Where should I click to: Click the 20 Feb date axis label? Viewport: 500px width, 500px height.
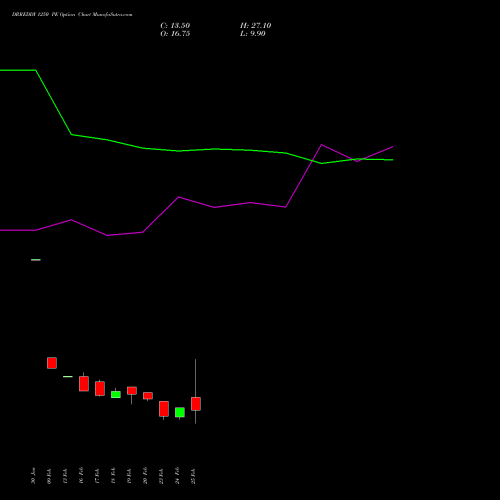(145, 476)
